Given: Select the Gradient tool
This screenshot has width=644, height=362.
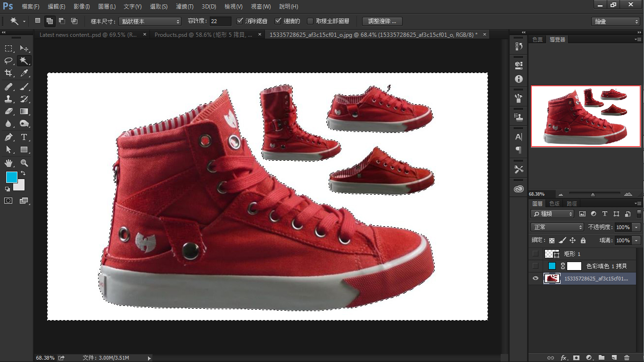Looking at the screenshot, I should tap(24, 111).
